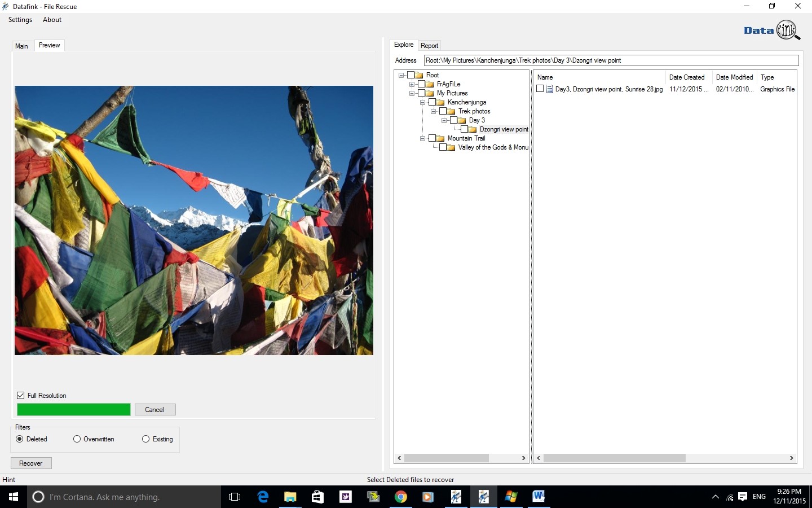Screen dimensions: 812x508
Task: Click the Dzongri view point folder icon
Action: [473, 129]
